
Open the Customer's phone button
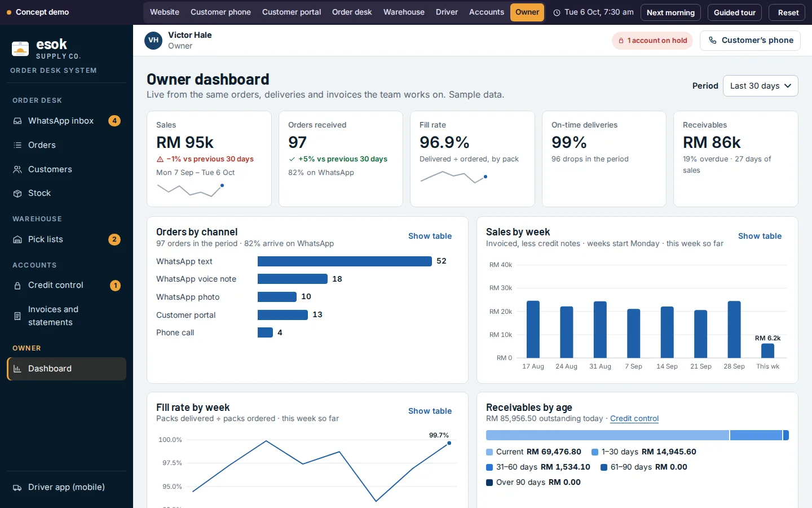click(750, 40)
